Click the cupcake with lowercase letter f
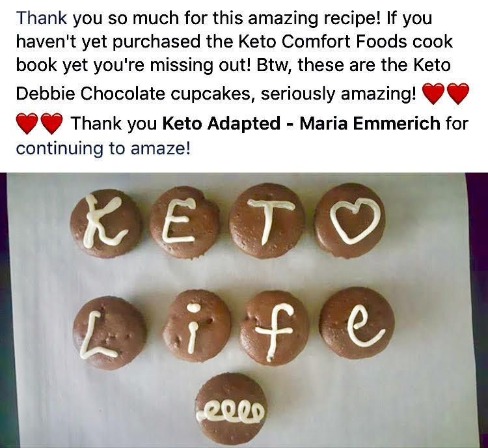 274,328
